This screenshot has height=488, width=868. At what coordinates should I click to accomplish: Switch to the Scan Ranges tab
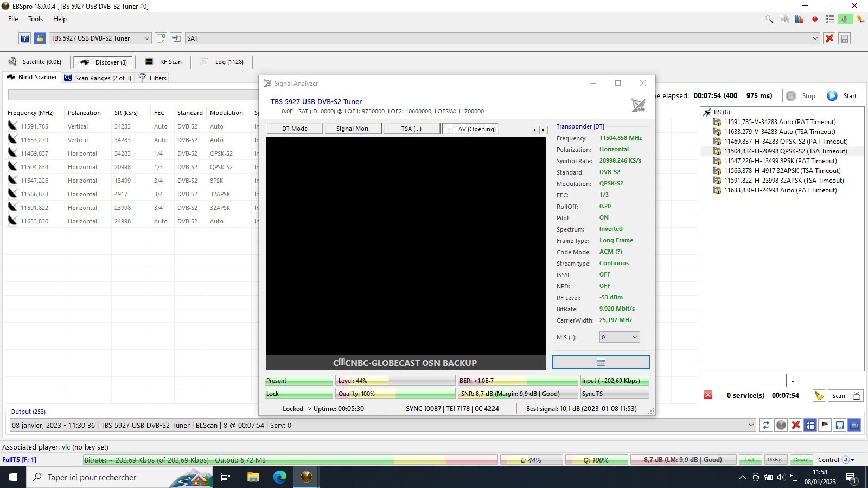tap(98, 78)
